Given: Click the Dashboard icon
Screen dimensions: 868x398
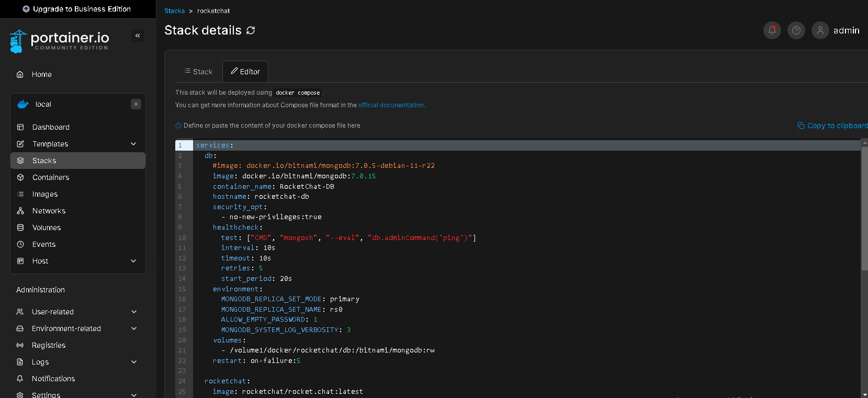Looking at the screenshot, I should point(20,127).
